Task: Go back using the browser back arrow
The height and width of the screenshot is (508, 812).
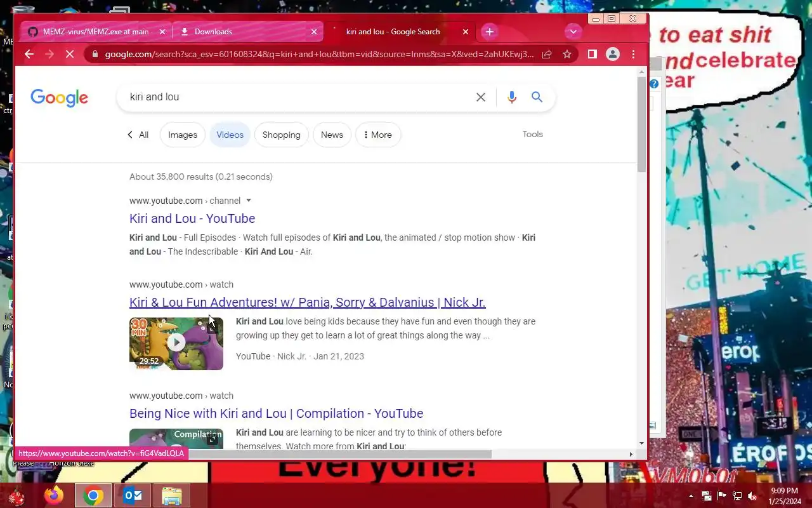Action: click(x=29, y=55)
